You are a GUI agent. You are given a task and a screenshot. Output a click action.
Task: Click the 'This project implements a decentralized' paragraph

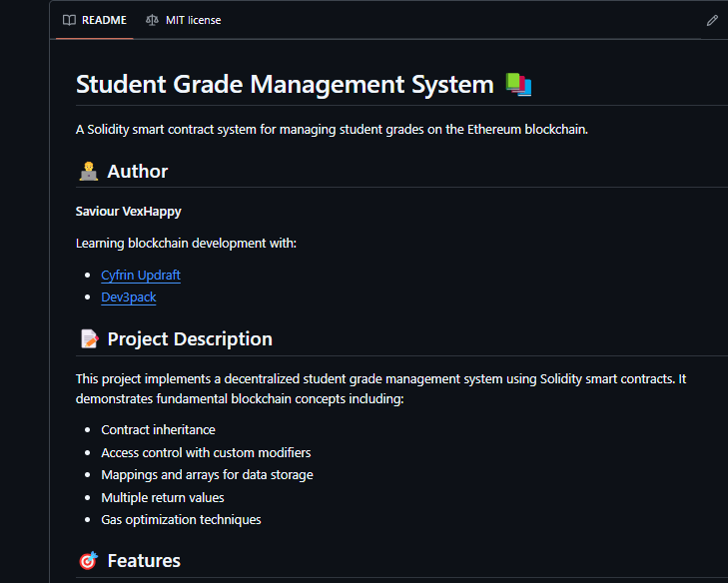click(380, 389)
